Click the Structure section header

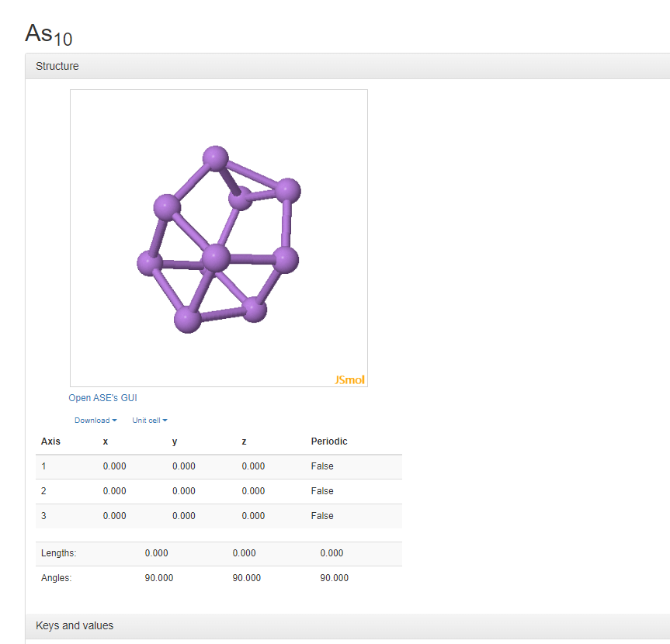57,66
